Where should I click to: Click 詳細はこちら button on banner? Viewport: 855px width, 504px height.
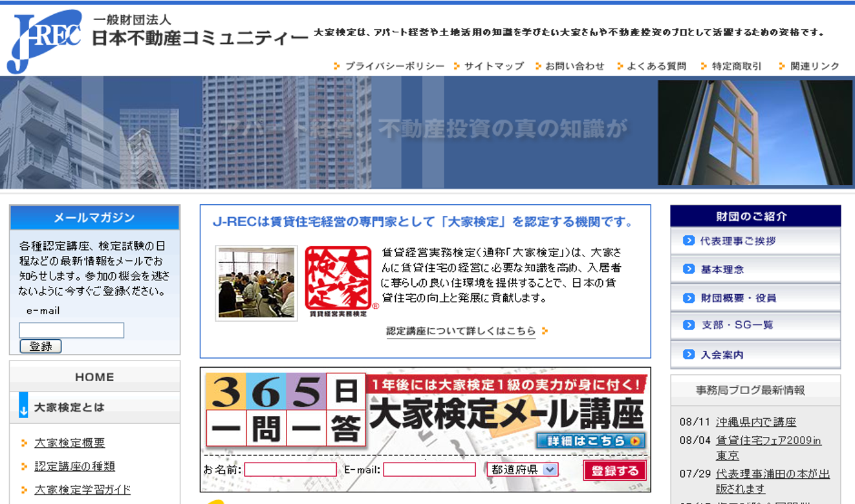point(590,441)
